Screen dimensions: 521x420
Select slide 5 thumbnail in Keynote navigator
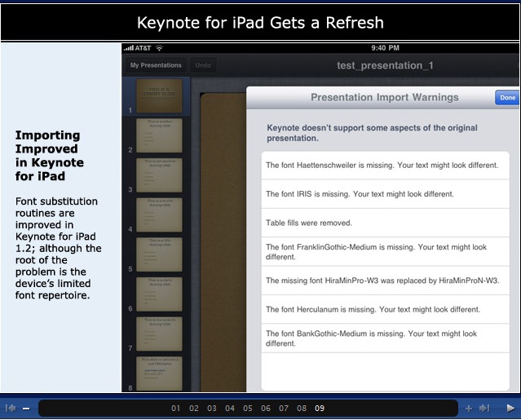pyautogui.click(x=159, y=254)
